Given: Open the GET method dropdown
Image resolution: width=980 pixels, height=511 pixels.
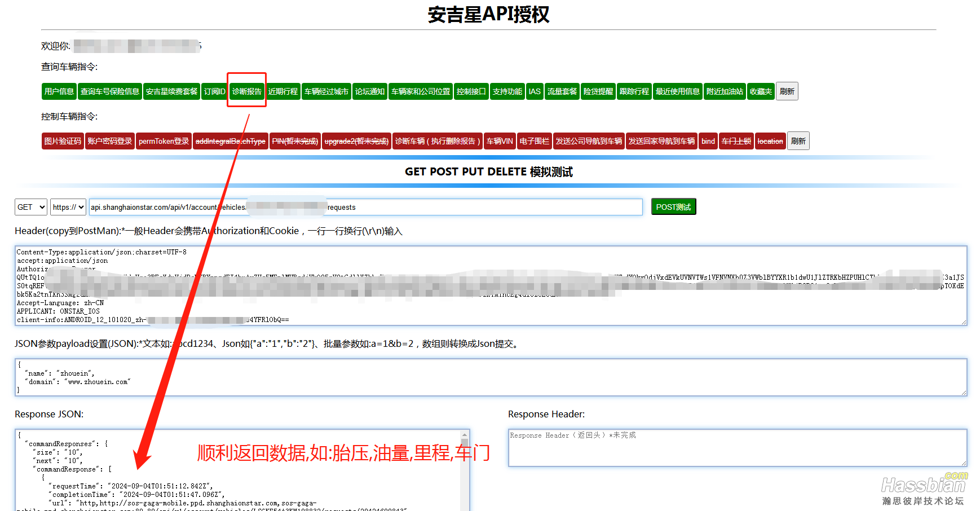Looking at the screenshot, I should click(x=31, y=207).
